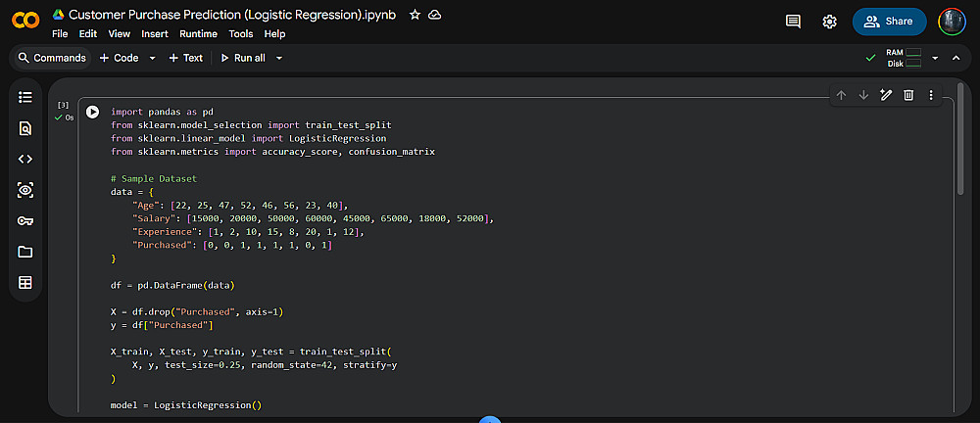Image resolution: width=980 pixels, height=423 pixels.
Task: Expand the Code insert dropdown arrow
Action: [153, 58]
